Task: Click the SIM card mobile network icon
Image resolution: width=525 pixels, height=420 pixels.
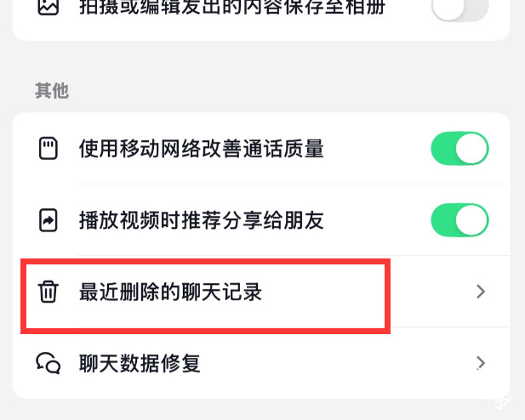Action: pos(49,150)
